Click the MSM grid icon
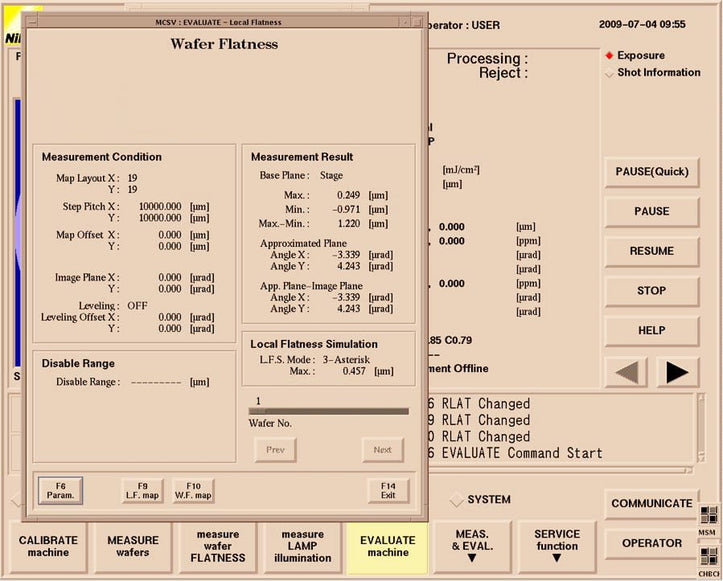723x581 pixels. [x=708, y=515]
